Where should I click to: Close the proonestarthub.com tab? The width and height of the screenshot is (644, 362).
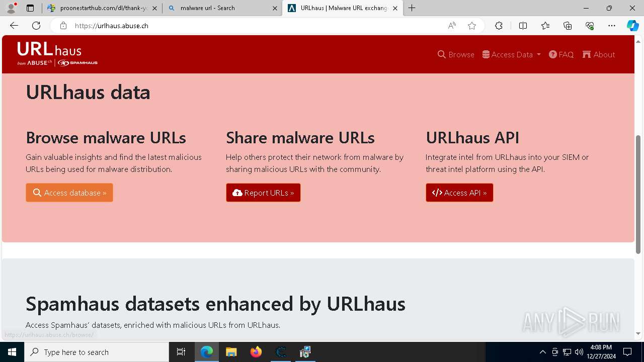click(154, 8)
